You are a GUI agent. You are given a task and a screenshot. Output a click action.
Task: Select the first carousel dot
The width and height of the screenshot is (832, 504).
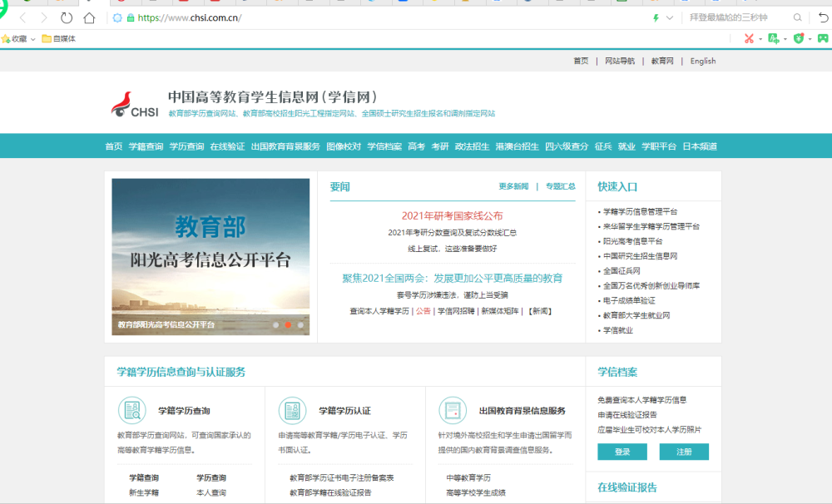coord(276,324)
